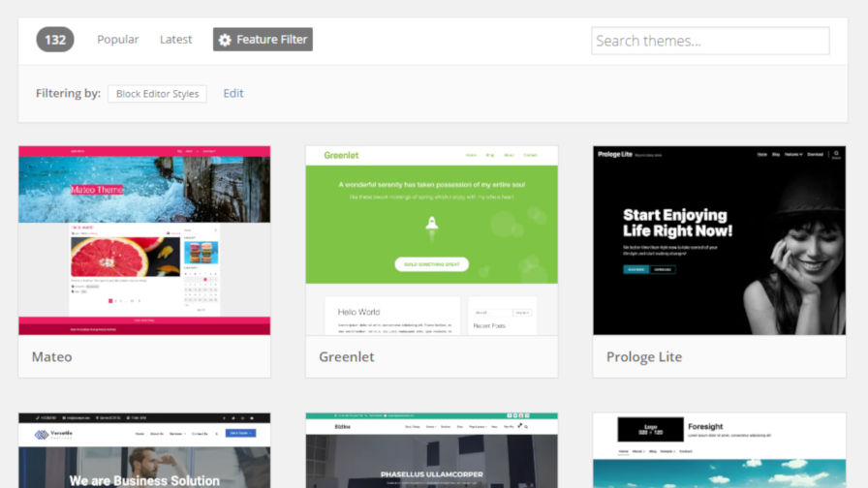Switch to the Popular themes tab

click(x=117, y=40)
